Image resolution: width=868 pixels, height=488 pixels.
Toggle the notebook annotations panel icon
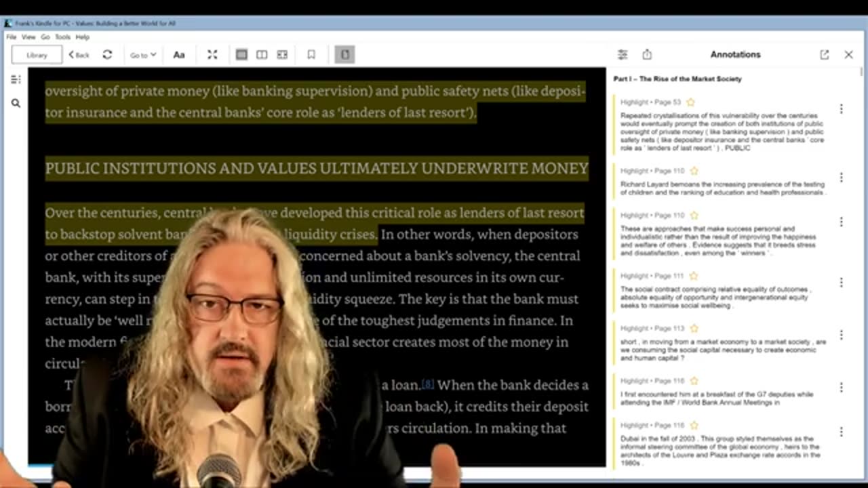[x=344, y=55]
